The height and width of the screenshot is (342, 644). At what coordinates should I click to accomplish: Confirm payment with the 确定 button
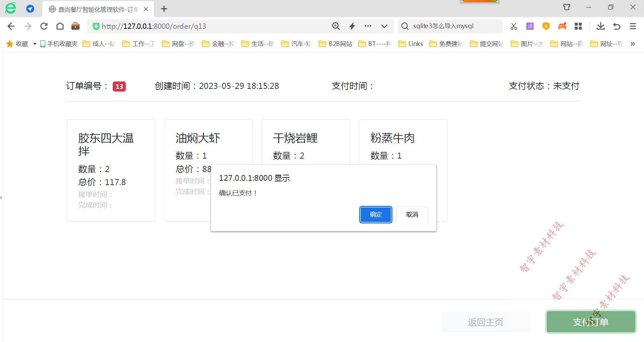click(376, 215)
